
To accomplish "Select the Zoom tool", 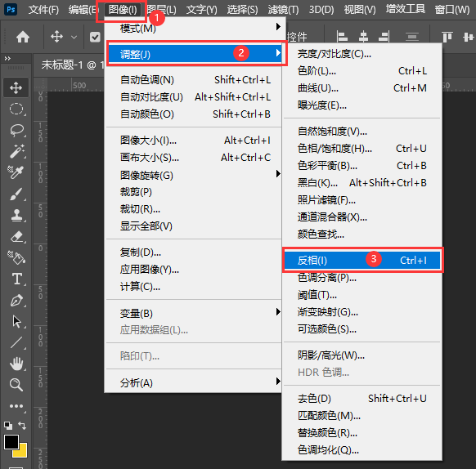I will pyautogui.click(x=16, y=385).
